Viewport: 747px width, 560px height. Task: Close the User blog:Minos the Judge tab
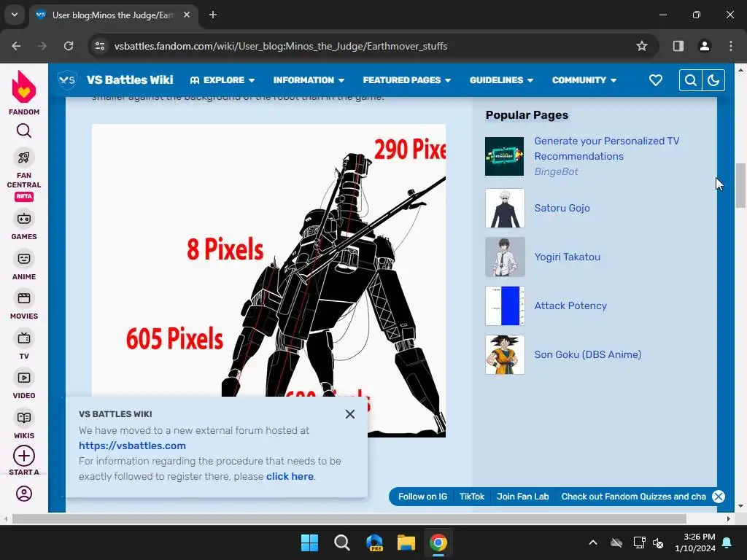tap(187, 15)
